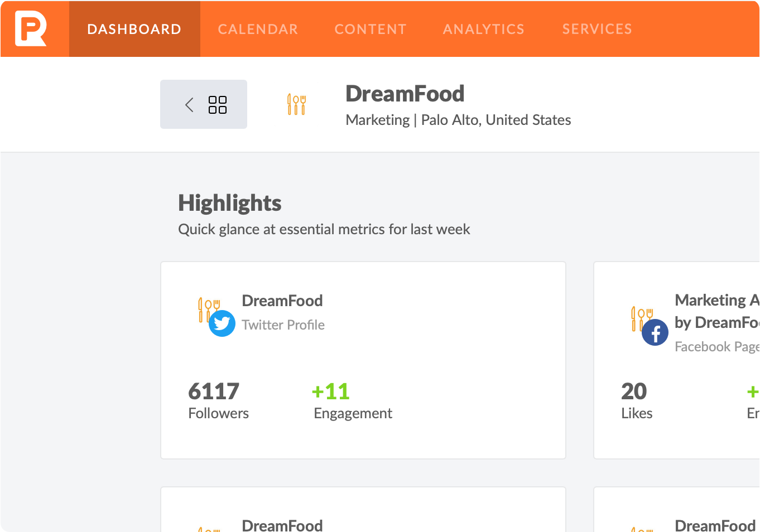
Task: Select the Facebook icon on Marketing Academy card
Action: click(x=656, y=332)
